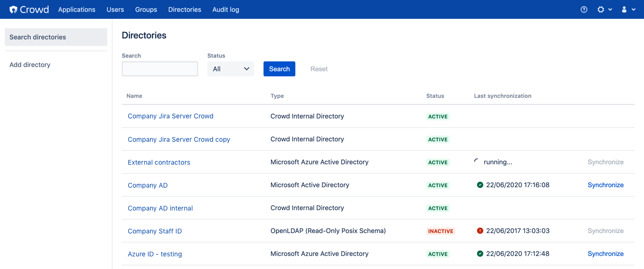Open External contractors directory
644x269 pixels.
[159, 162]
